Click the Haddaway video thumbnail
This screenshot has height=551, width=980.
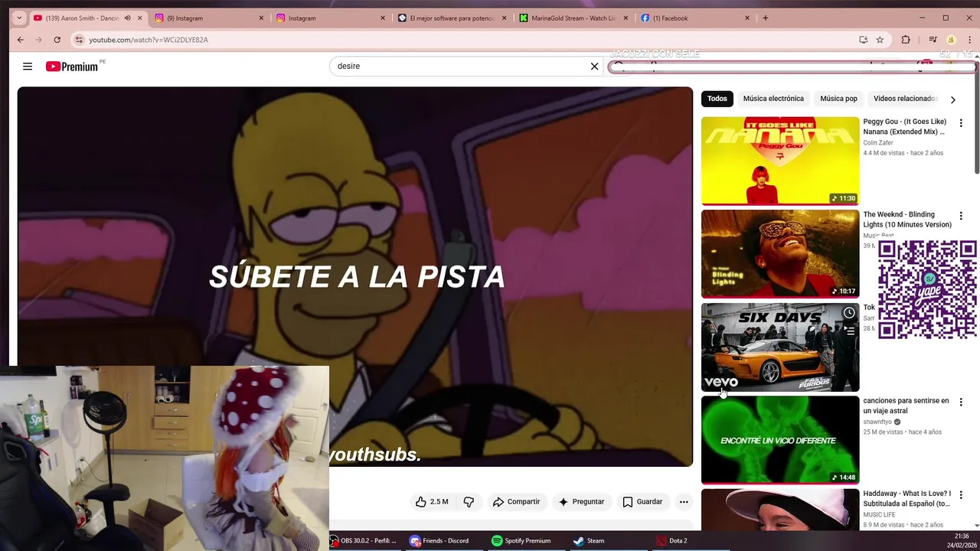780,510
